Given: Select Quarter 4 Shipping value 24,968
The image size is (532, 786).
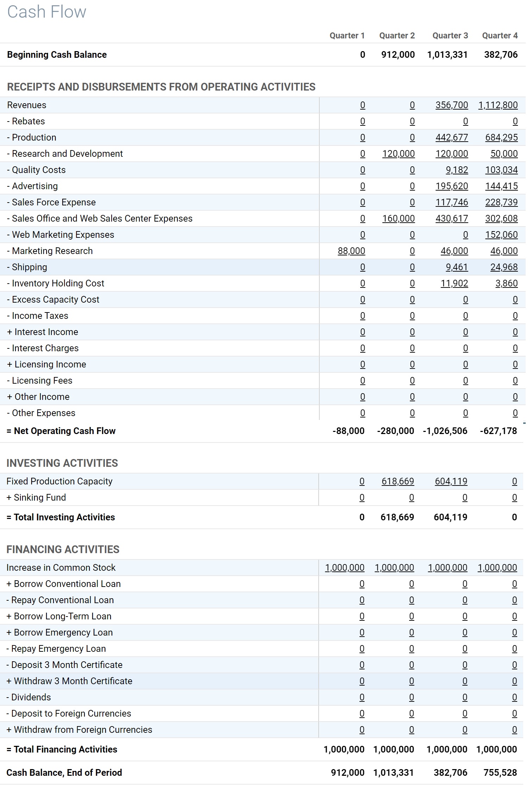Looking at the screenshot, I should pyautogui.click(x=504, y=267).
